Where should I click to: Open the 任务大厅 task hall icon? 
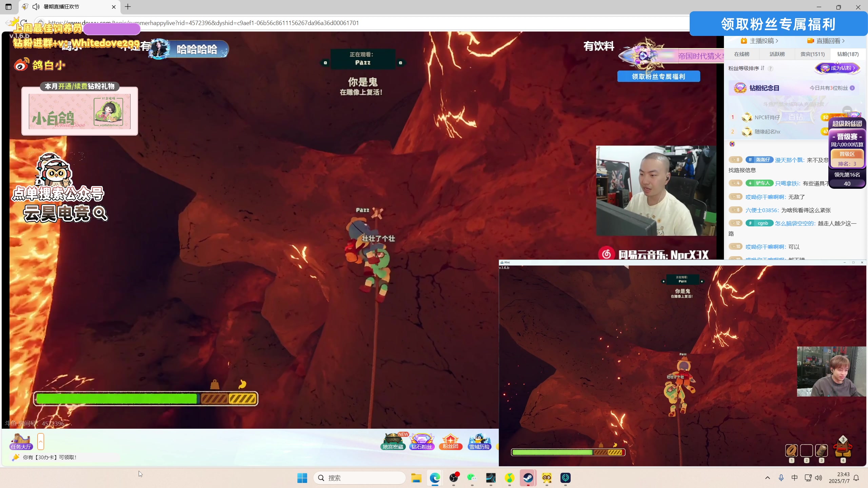pos(21,442)
